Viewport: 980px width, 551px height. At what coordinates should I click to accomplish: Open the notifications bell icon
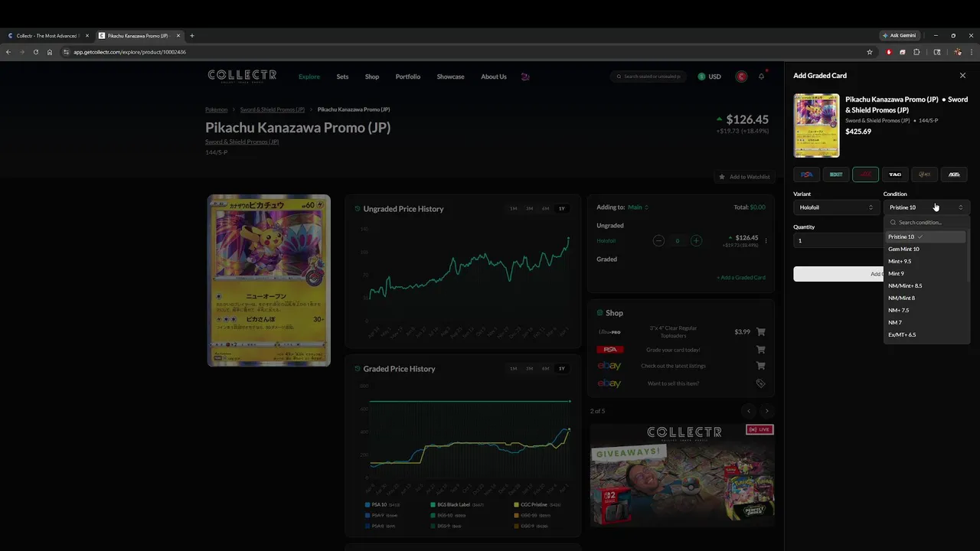tap(761, 77)
